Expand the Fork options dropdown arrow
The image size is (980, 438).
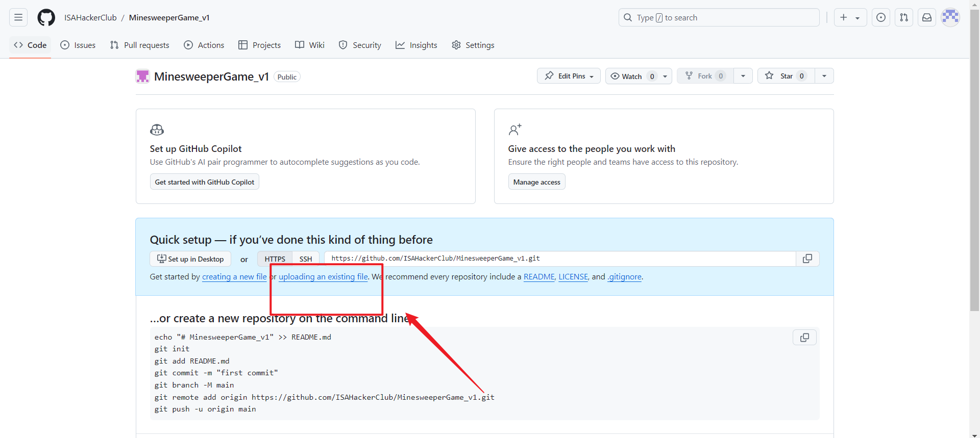tap(743, 76)
